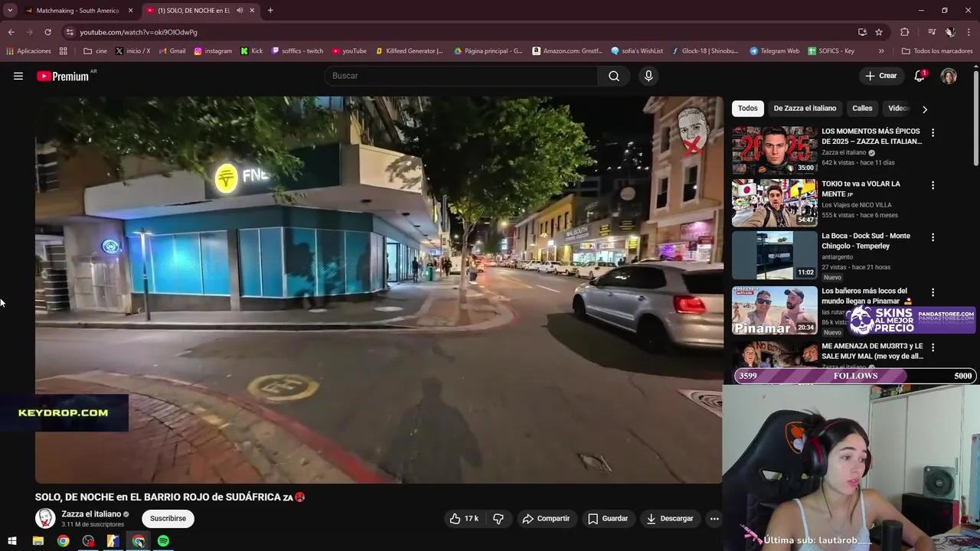The height and width of the screenshot is (551, 980).
Task: Show next filter chips with arrow
Action: click(x=924, y=109)
